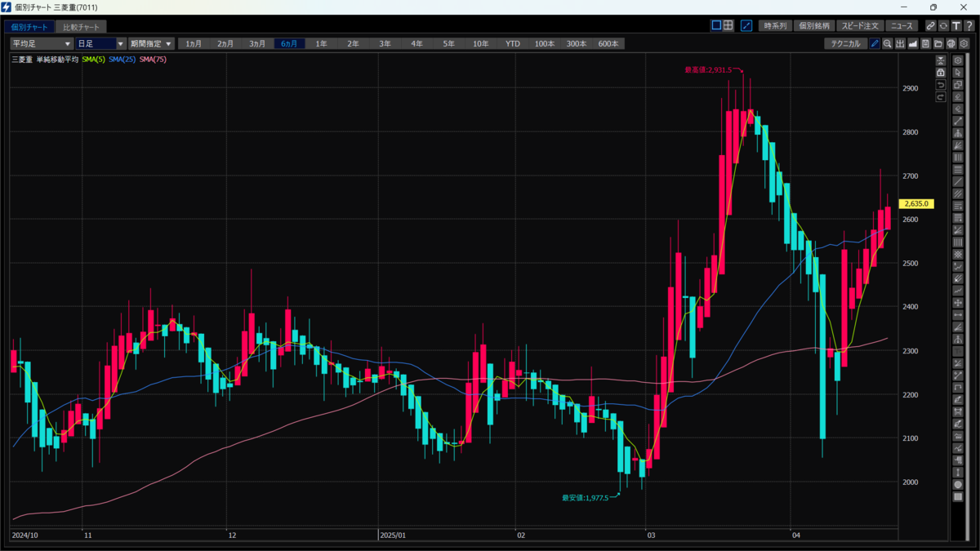Click the magnifier zoom icon
This screenshot has width=980, height=551.
pos(888,43)
